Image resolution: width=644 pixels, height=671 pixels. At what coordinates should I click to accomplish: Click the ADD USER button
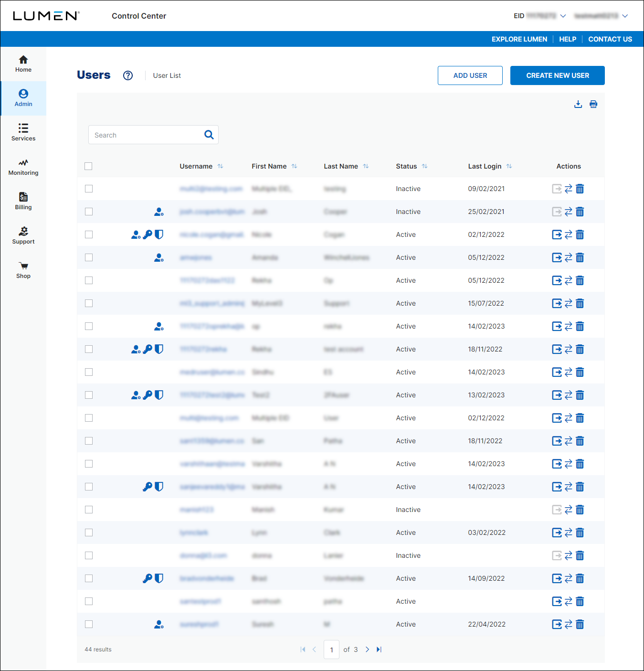(470, 75)
